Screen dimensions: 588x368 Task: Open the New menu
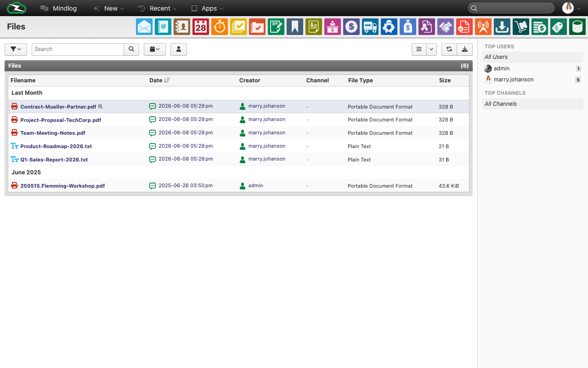tap(108, 8)
